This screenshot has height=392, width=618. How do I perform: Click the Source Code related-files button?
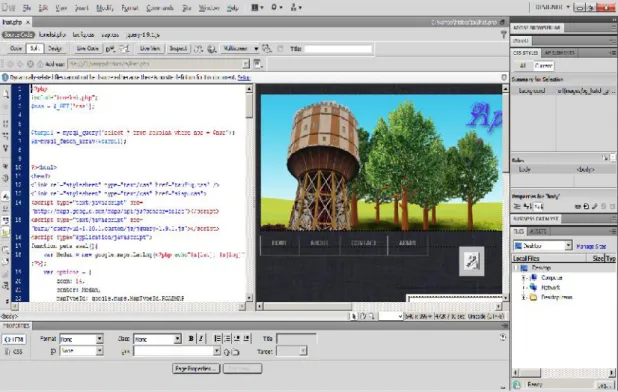coord(18,35)
